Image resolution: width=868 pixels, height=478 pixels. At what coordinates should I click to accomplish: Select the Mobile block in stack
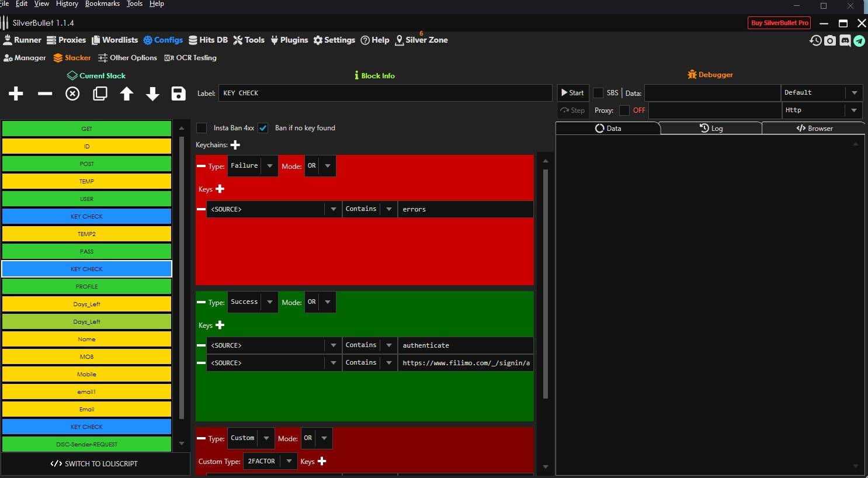coord(86,374)
